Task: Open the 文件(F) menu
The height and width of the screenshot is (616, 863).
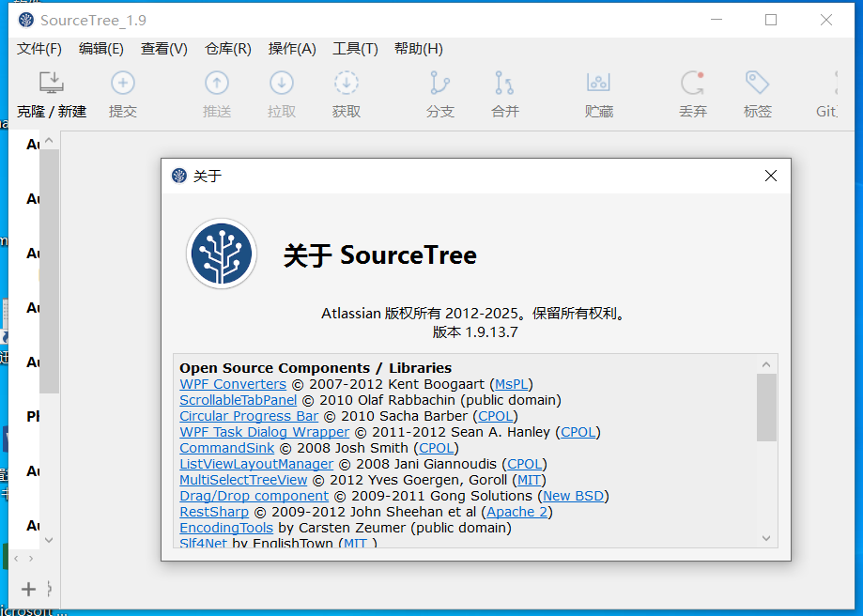Action: point(39,49)
